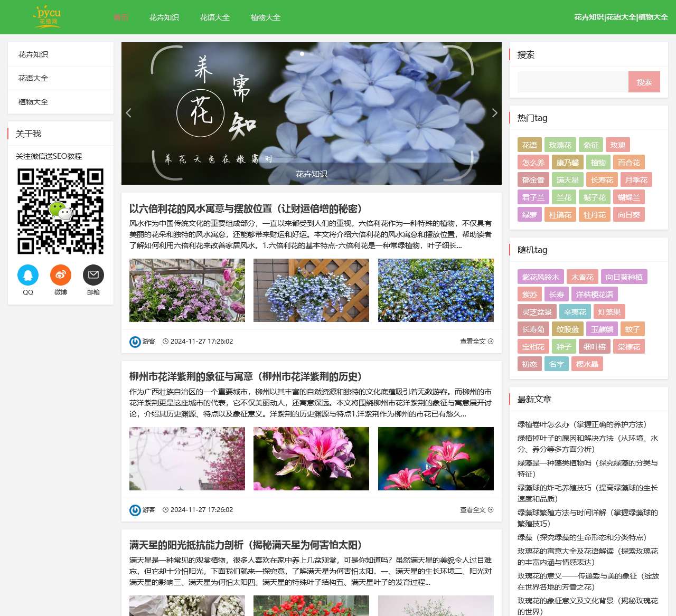Click the 向日葵 hot tag
The image size is (676, 616).
(x=629, y=215)
